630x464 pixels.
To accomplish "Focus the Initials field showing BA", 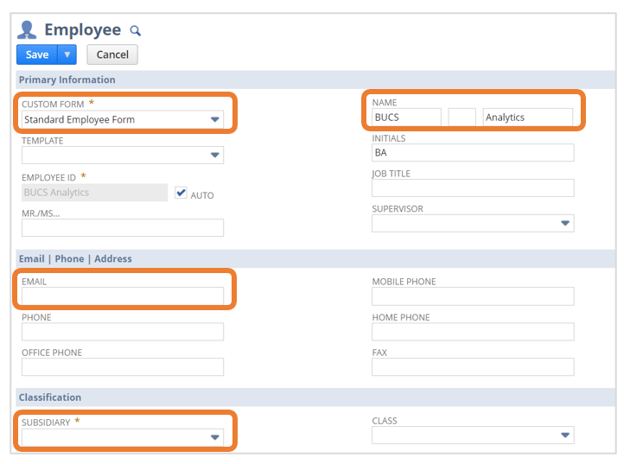I will [x=472, y=153].
